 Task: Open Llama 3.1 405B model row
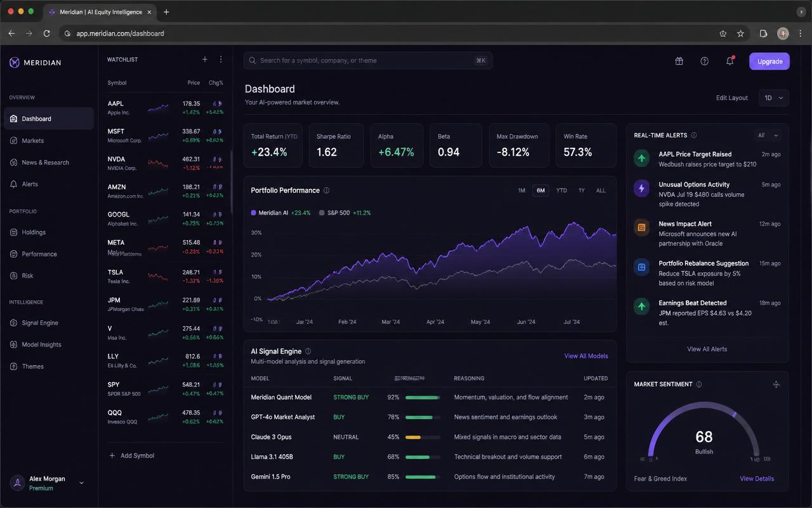[429, 457]
